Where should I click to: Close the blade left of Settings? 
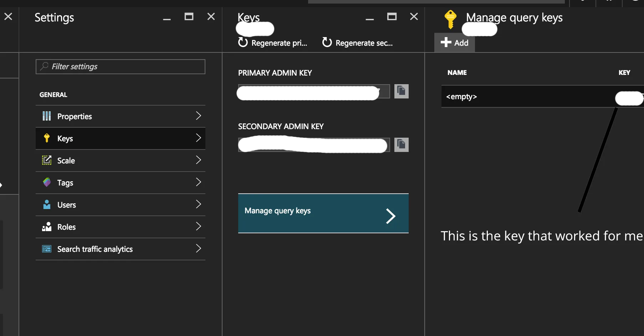8,16
